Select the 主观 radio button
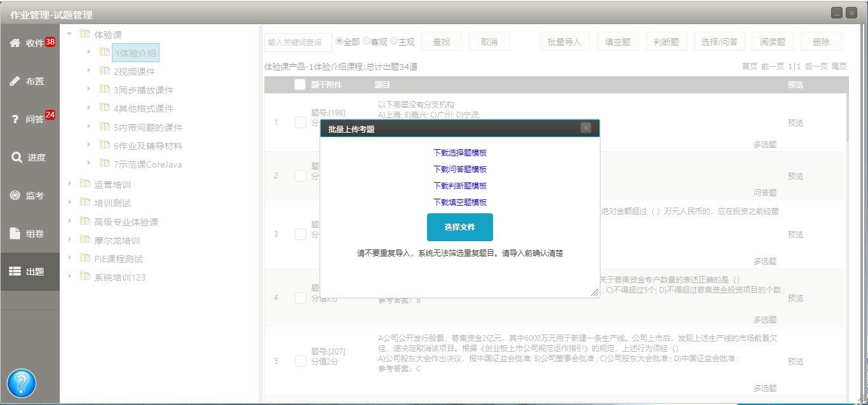868x405 pixels. coord(394,41)
